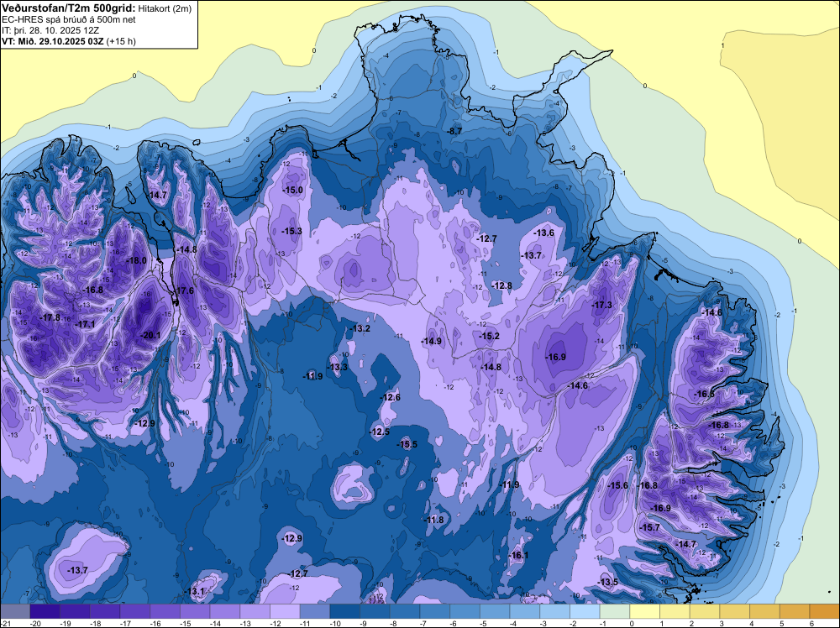Click the -20.1 temperature label
Screen dimensions: 840x628
pyautogui.click(x=150, y=335)
